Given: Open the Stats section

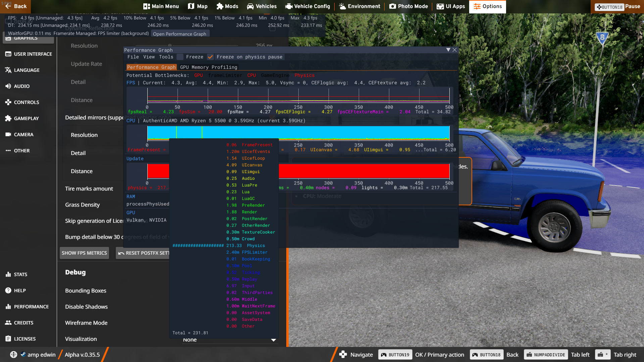Looking at the screenshot, I should click(x=29, y=274).
